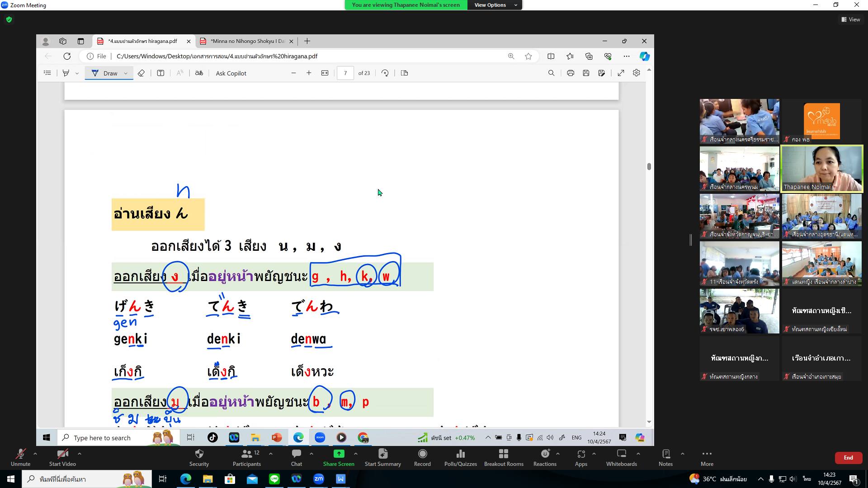Expand the View Options dropdown
868x488 pixels.
click(496, 5)
